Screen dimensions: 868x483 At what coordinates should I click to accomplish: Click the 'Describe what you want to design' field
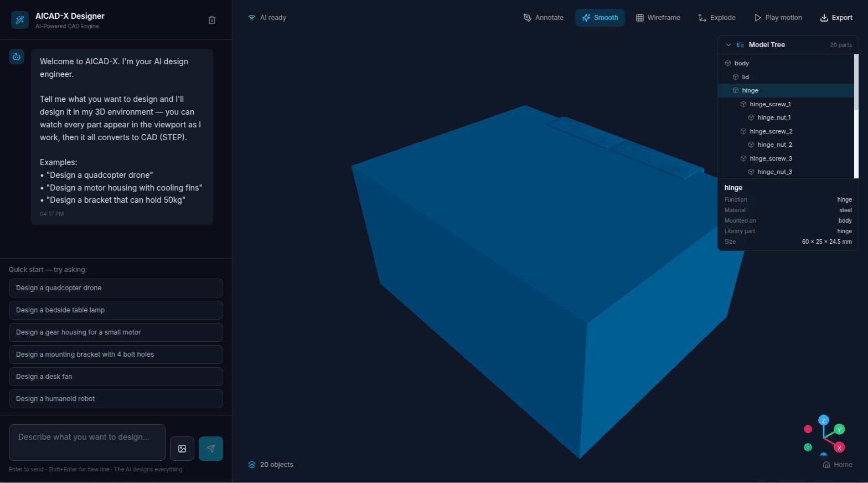tap(87, 443)
